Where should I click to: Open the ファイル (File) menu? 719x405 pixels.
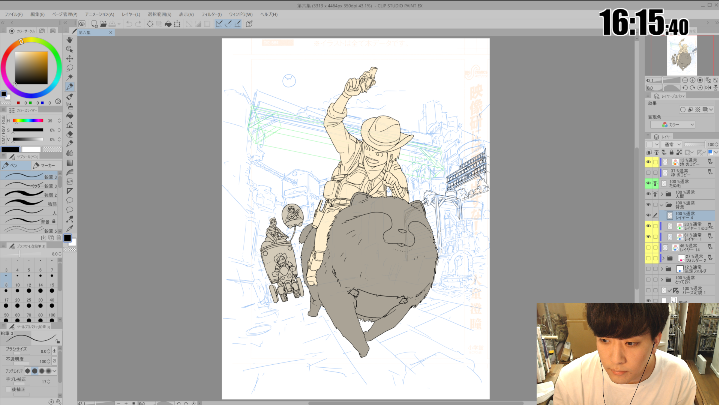[x=14, y=14]
